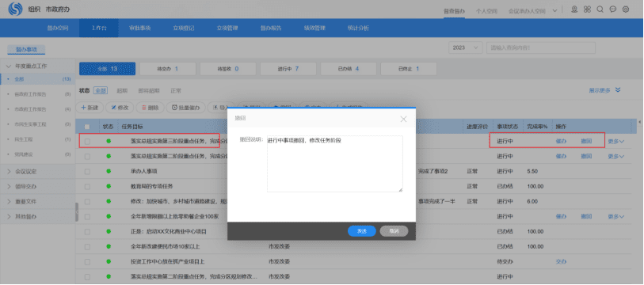Open 更多 menu in 第三阶段重点任务 row

(x=616, y=141)
